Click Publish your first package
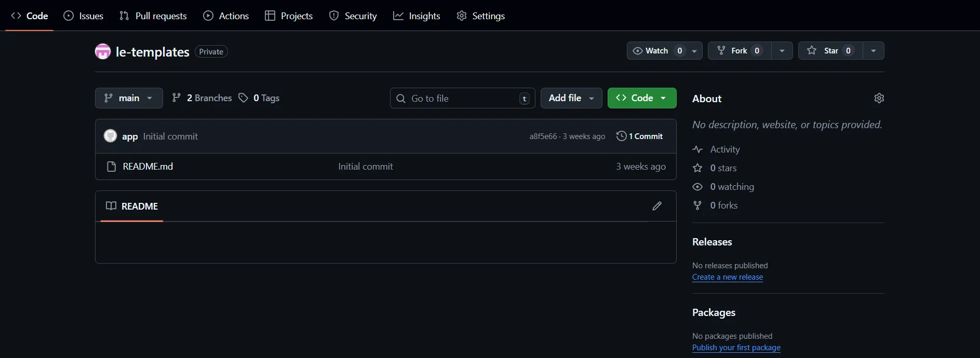This screenshot has height=358, width=980. 736,348
